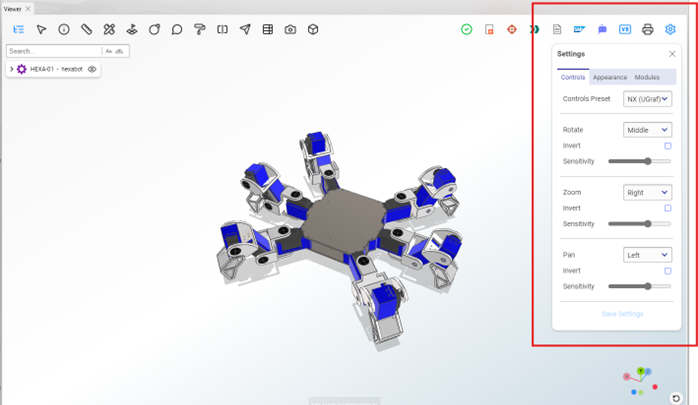Switch to the Modules tab
Image resolution: width=698 pixels, height=405 pixels.
[x=647, y=77]
